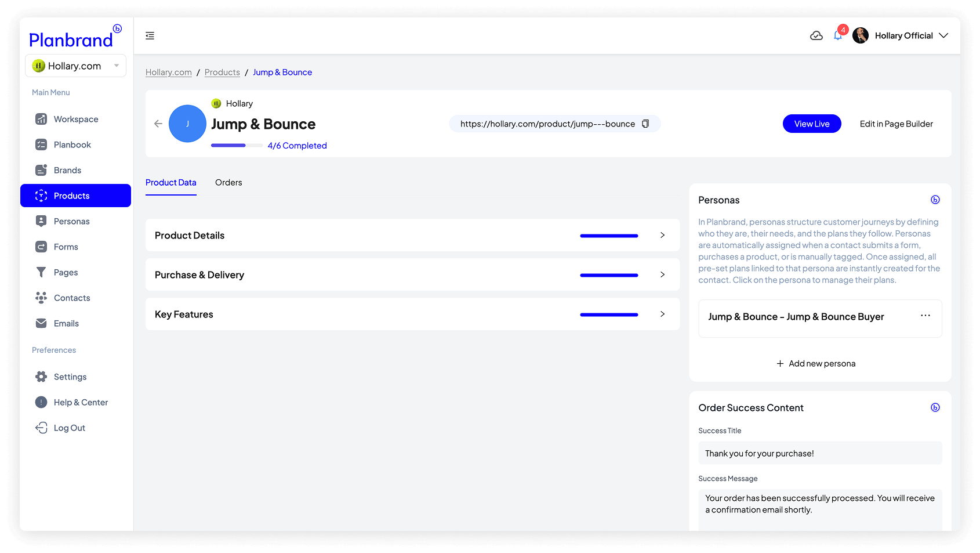Image resolution: width=980 pixels, height=553 pixels.
Task: Expand the Key Features section
Action: pyautogui.click(x=662, y=315)
